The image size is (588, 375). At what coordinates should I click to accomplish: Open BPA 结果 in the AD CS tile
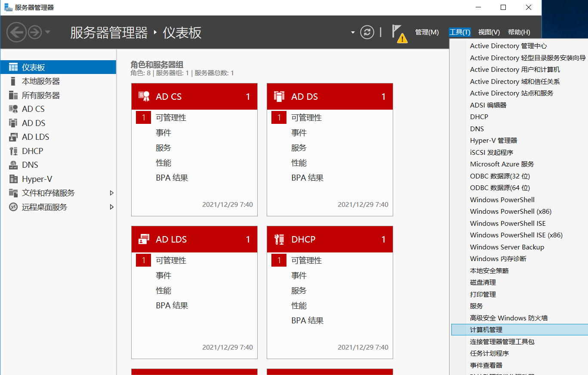tap(172, 178)
